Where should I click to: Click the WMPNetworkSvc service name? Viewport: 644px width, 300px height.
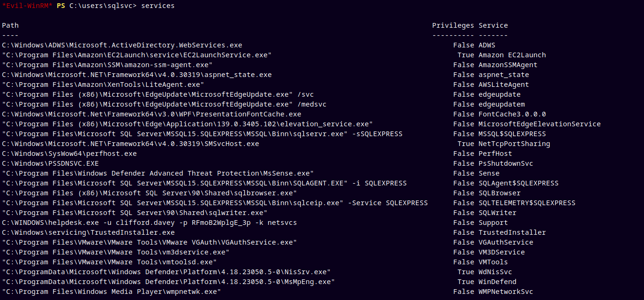(505, 292)
